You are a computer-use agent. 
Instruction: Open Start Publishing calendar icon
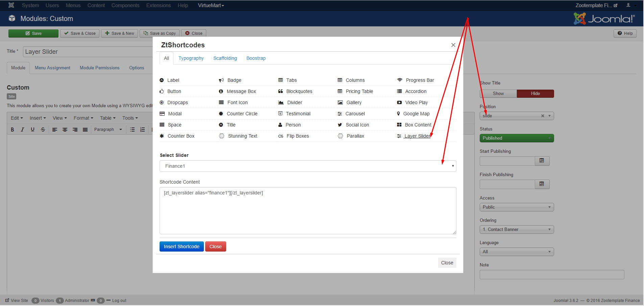[542, 161]
